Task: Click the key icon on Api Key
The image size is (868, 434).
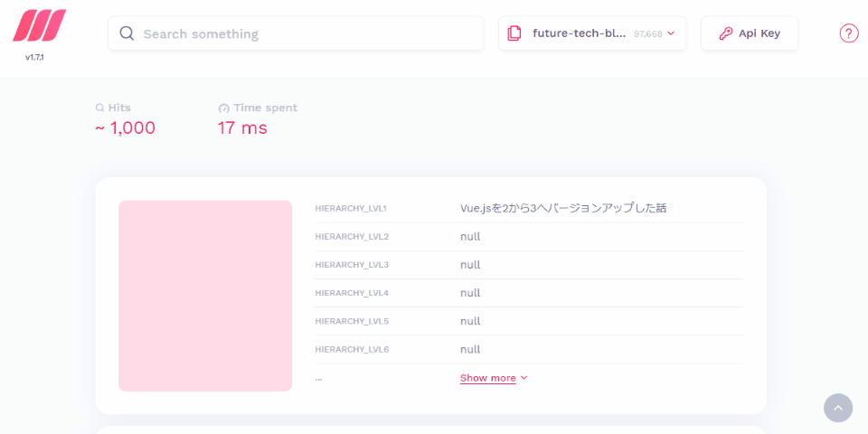Action: 726,33
